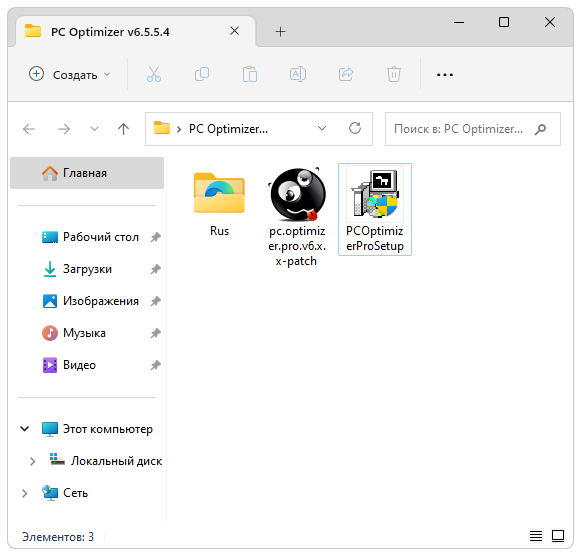Open Загрузки in the sidebar
This screenshot has width=577, height=555.
[77, 269]
